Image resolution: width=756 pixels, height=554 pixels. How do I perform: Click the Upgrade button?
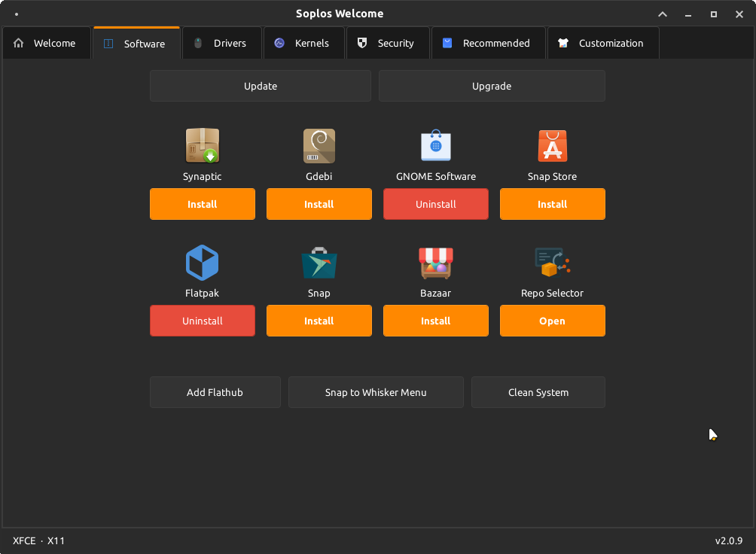tap(492, 86)
